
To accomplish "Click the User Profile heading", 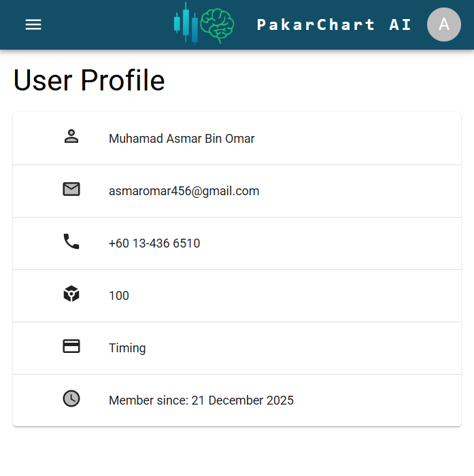I will point(89,80).
